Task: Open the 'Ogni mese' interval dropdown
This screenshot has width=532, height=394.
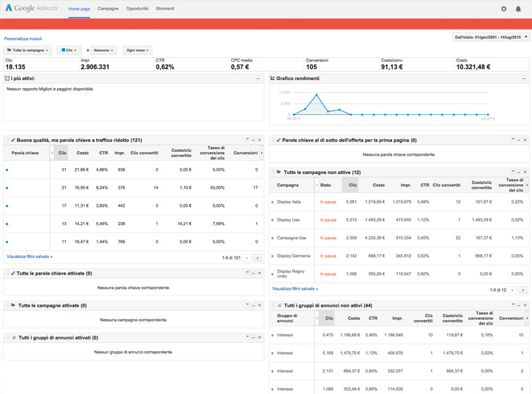Action: (137, 50)
